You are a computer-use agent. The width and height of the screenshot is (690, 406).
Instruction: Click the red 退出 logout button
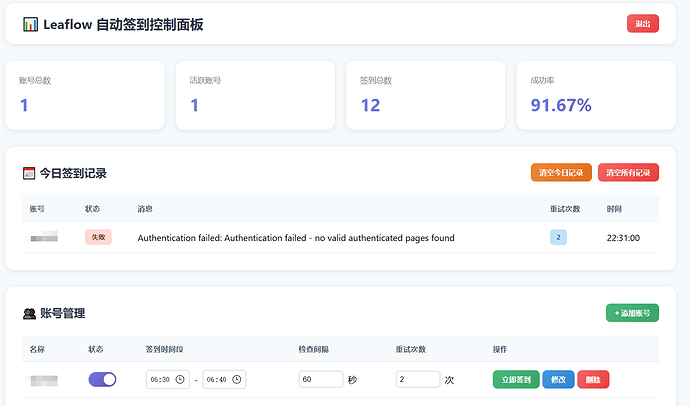point(643,24)
